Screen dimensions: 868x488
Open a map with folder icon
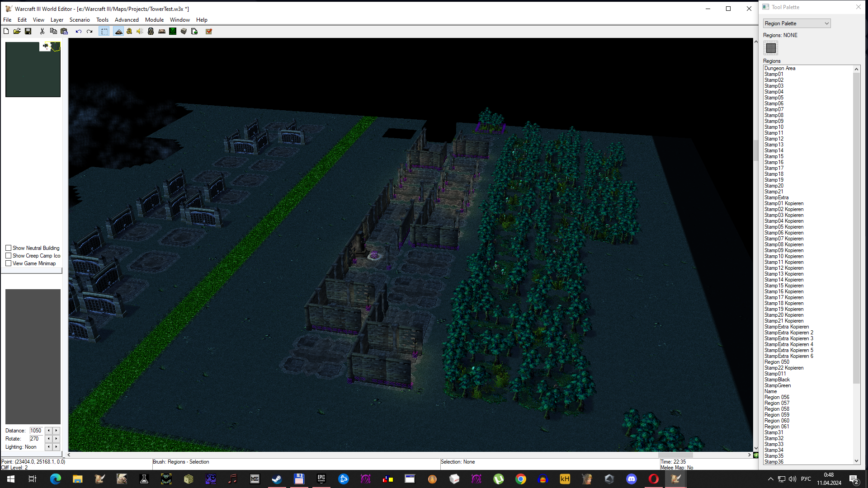tap(17, 31)
